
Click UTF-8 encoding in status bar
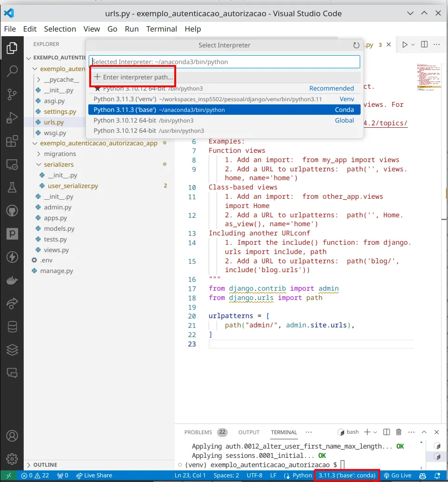[x=255, y=475]
